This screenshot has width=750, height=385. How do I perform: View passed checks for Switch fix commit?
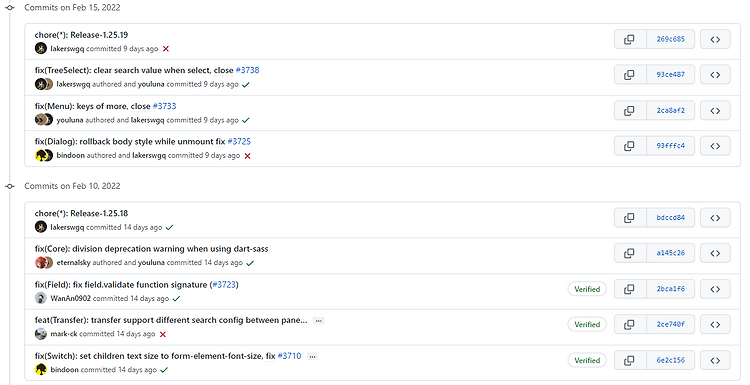(x=164, y=370)
